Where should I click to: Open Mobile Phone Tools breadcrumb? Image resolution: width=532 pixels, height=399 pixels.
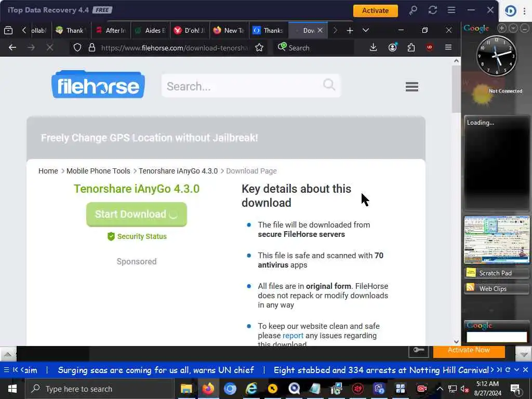98,171
